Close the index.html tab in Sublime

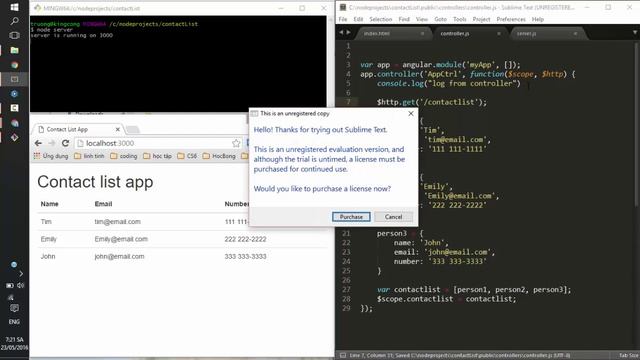(x=422, y=33)
